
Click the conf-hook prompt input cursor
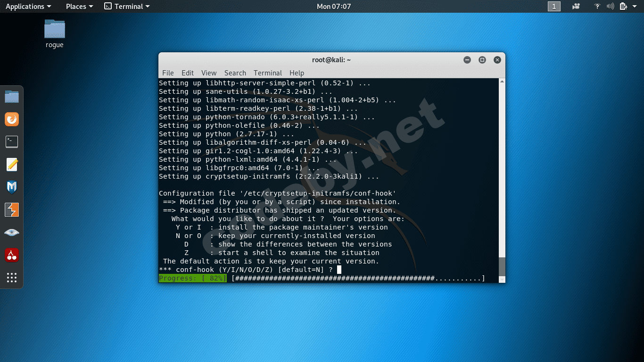pos(339,270)
